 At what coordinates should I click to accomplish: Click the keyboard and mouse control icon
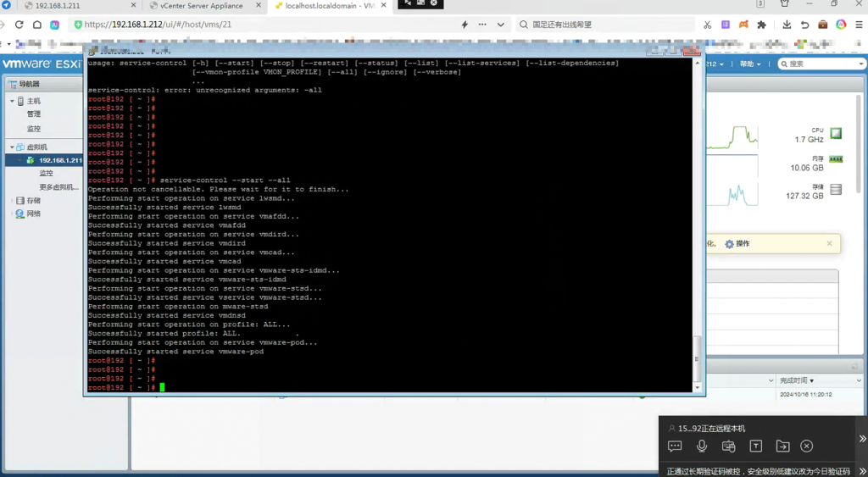[x=728, y=446]
